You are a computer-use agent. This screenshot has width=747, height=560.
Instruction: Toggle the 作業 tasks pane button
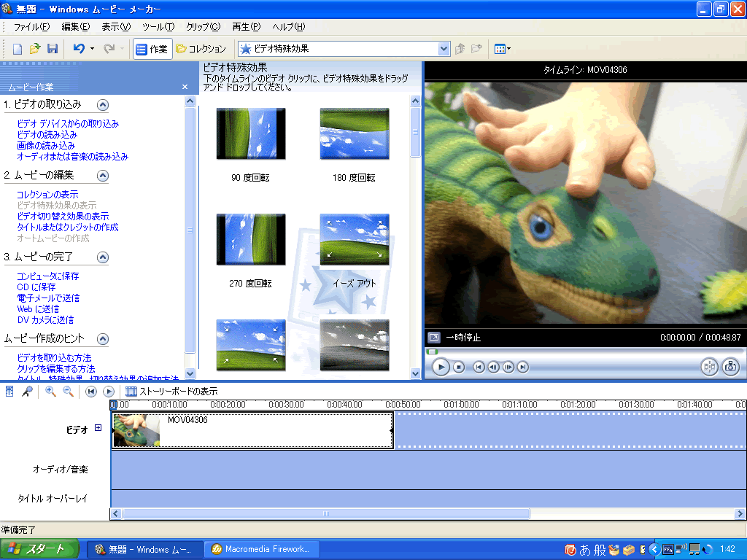pyautogui.click(x=152, y=49)
